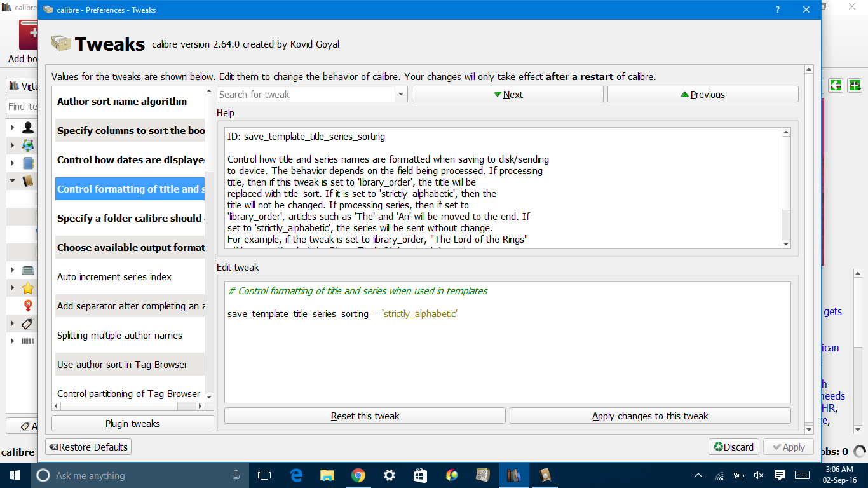The image size is (868, 488).
Task: Click inside the Edit tweak code editor
Action: 508,342
